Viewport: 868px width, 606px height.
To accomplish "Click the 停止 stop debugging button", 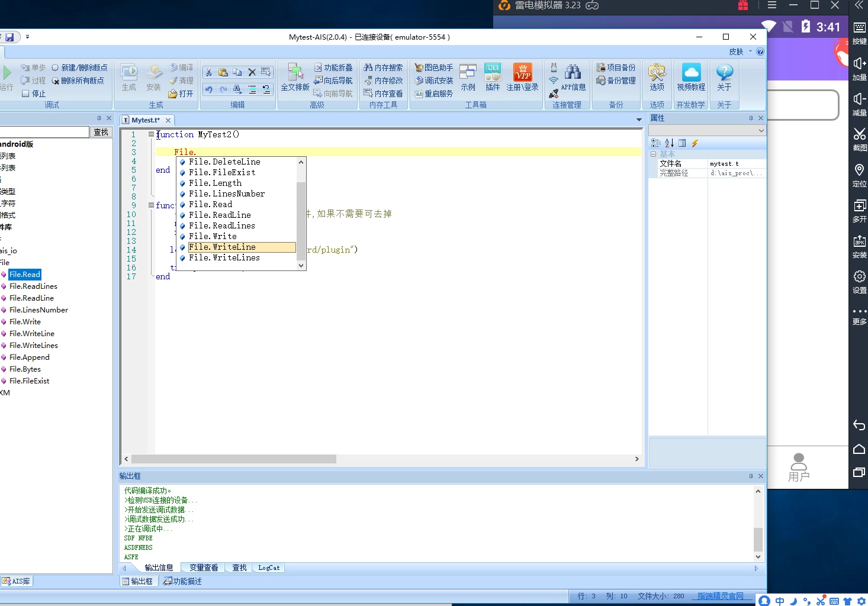I will pos(34,94).
